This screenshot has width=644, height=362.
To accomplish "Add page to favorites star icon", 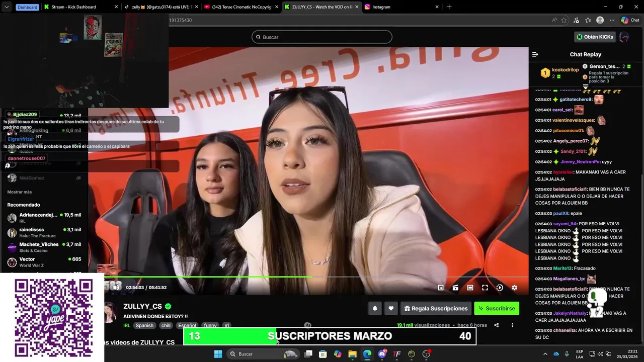I will click(x=564, y=20).
